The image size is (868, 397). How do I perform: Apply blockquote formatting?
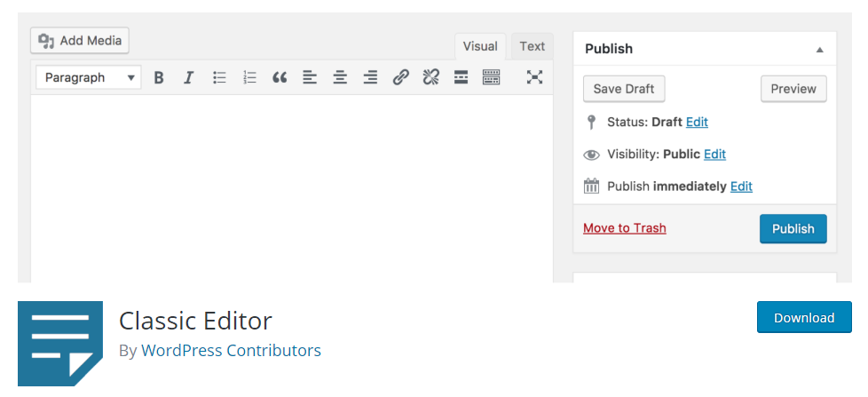[280, 78]
